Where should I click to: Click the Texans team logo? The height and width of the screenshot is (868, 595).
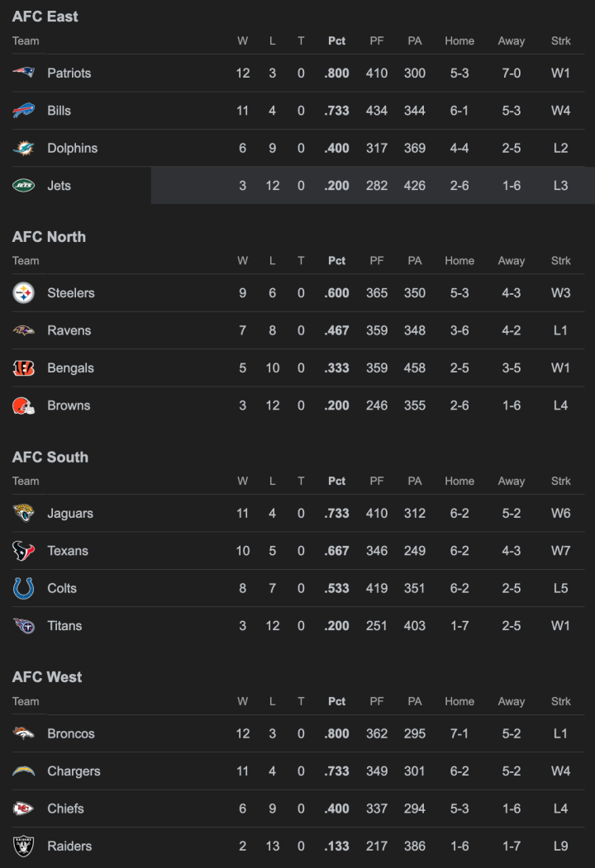24,551
